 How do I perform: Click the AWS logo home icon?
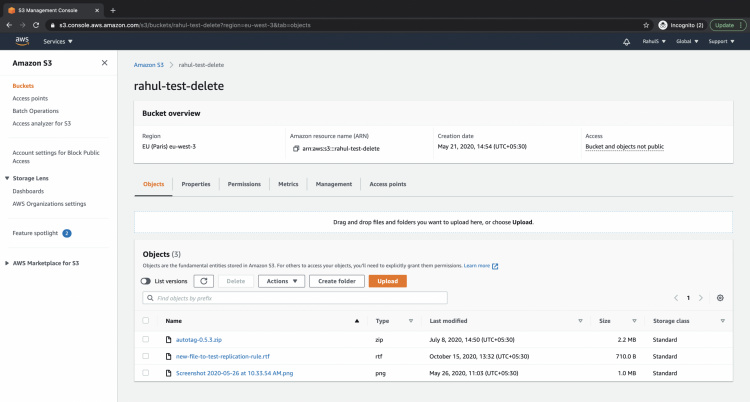pyautogui.click(x=23, y=42)
